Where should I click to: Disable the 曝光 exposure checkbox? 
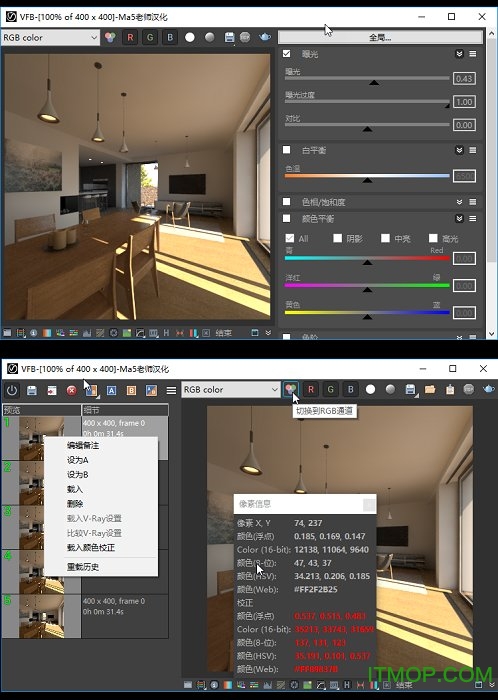[x=286, y=54]
